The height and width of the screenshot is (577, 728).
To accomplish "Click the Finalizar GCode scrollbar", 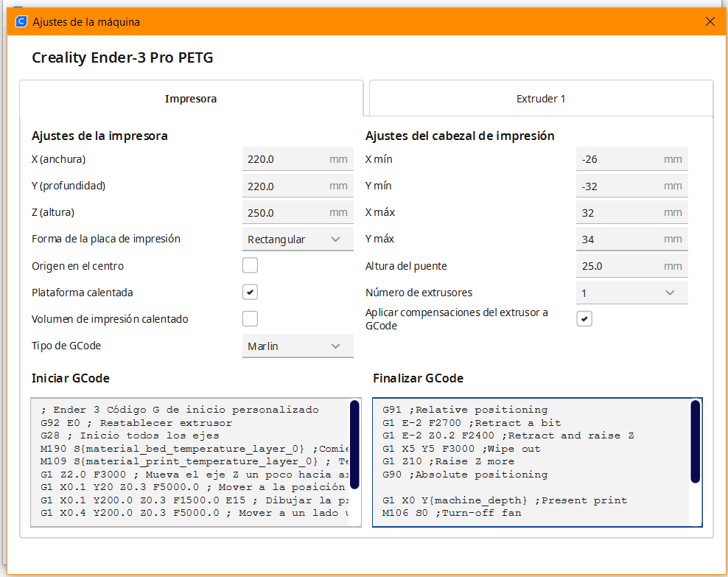I will pyautogui.click(x=695, y=441).
